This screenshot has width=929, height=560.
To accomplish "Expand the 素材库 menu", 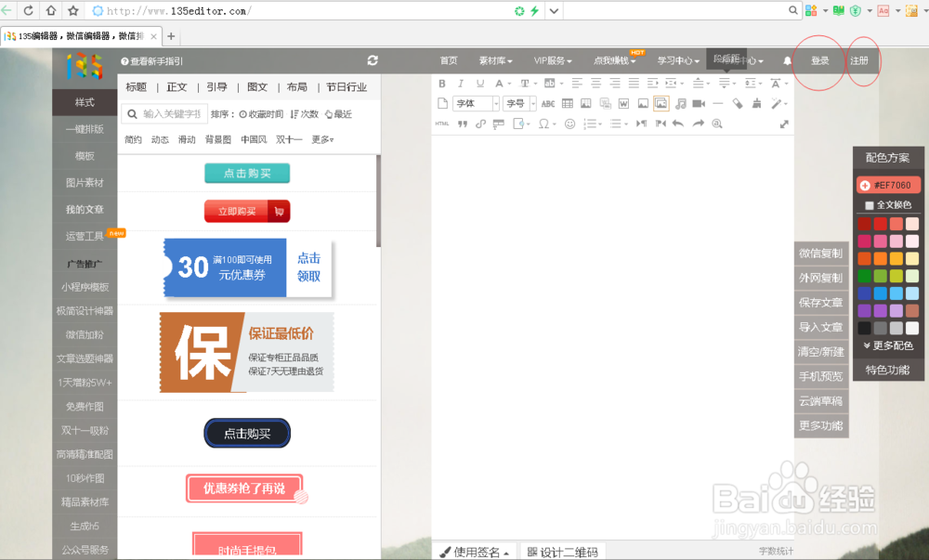I will coord(495,61).
